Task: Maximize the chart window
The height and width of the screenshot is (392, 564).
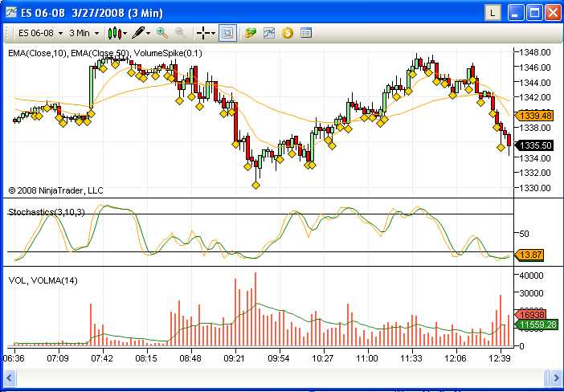Action: 534,13
